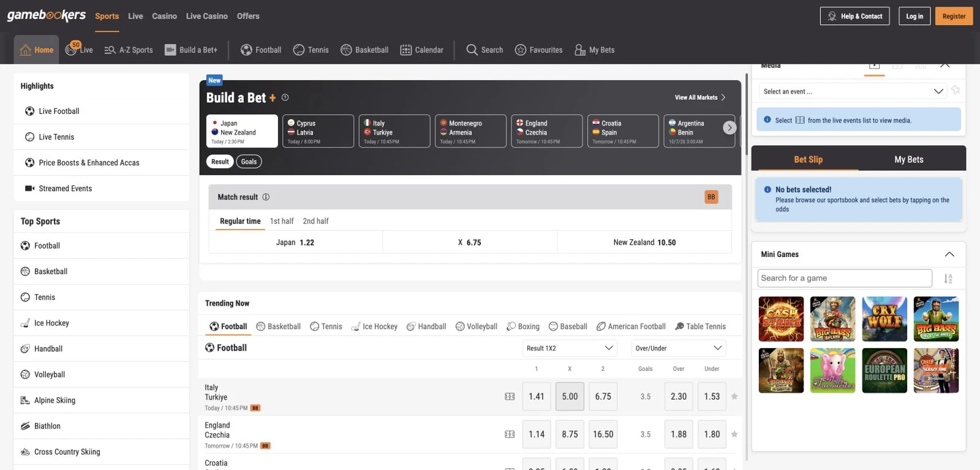Switch to 2nd half tab
Image resolution: width=980 pixels, height=470 pixels.
click(315, 221)
